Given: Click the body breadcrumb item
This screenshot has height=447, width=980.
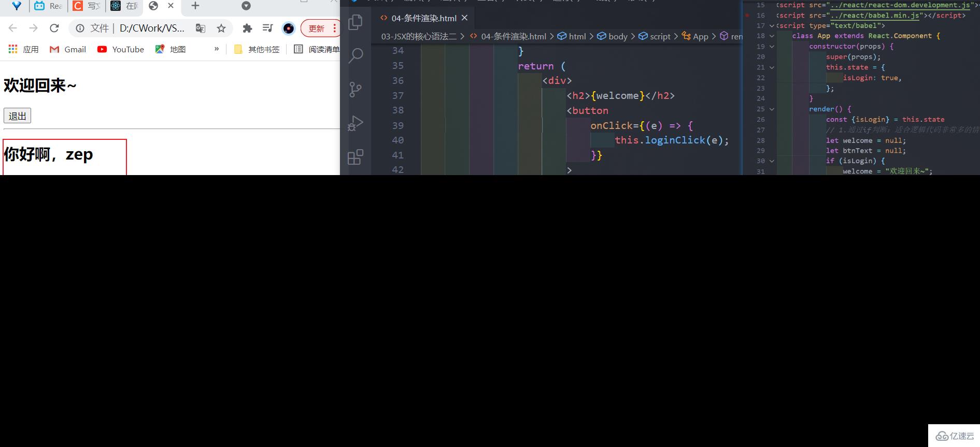Looking at the screenshot, I should [x=612, y=36].
